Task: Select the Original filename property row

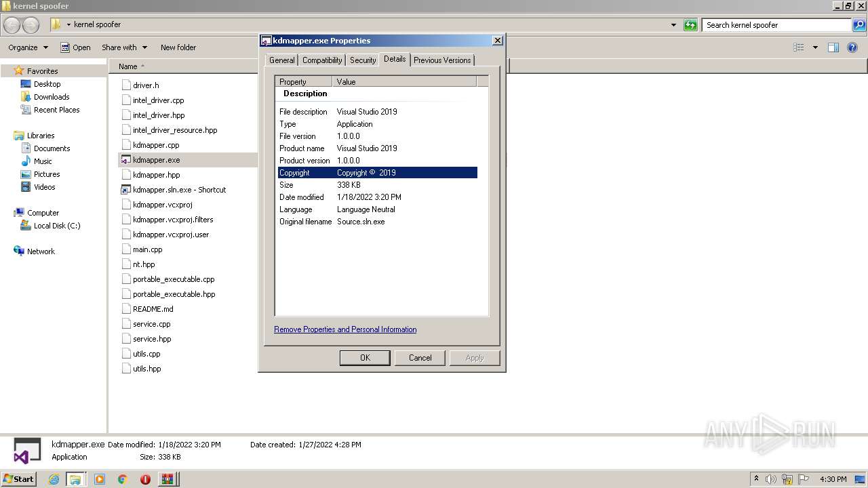Action: (376, 222)
